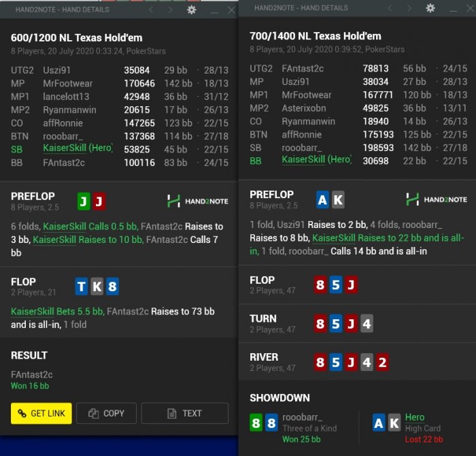Open KaiserSkill (Hero) player link in SB row
The width and height of the screenshot is (476, 456).
78,148
